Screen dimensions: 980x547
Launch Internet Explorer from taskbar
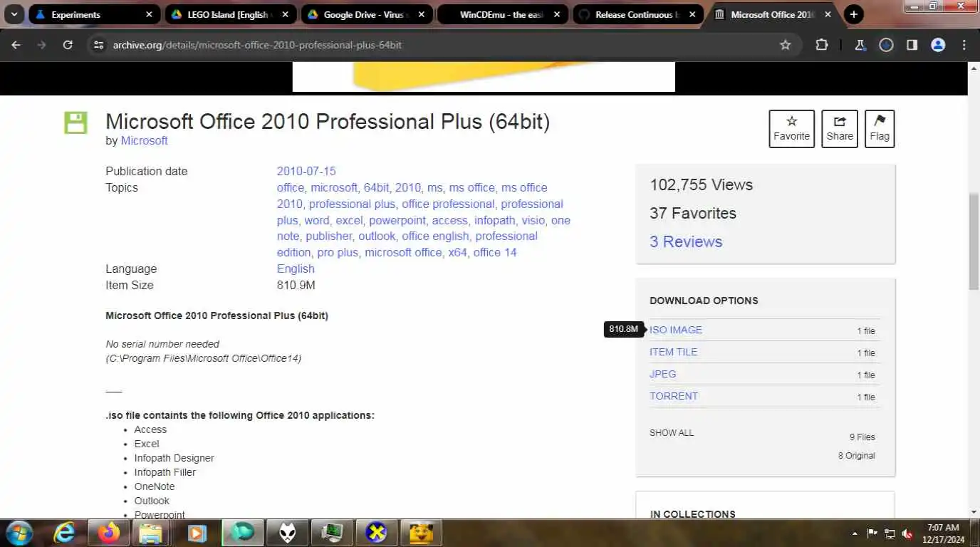click(66, 533)
